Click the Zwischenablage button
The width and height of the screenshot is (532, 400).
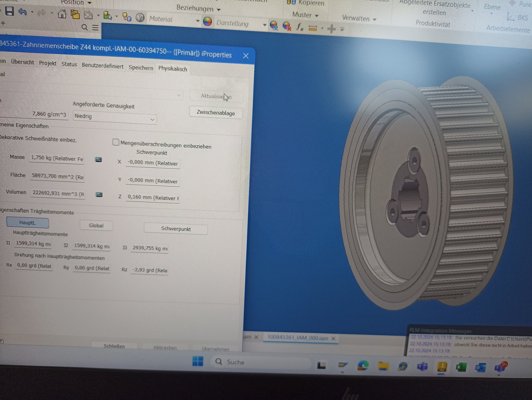[x=216, y=113]
